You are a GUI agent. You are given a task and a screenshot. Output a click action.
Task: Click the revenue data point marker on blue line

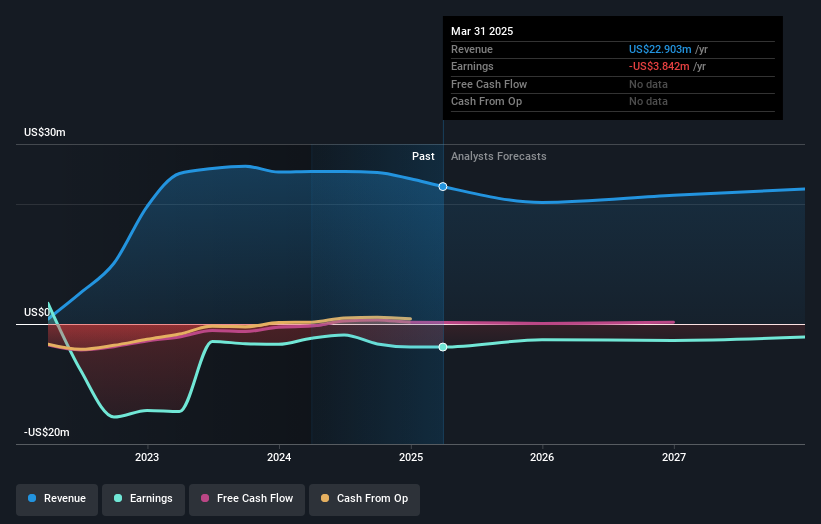click(443, 186)
